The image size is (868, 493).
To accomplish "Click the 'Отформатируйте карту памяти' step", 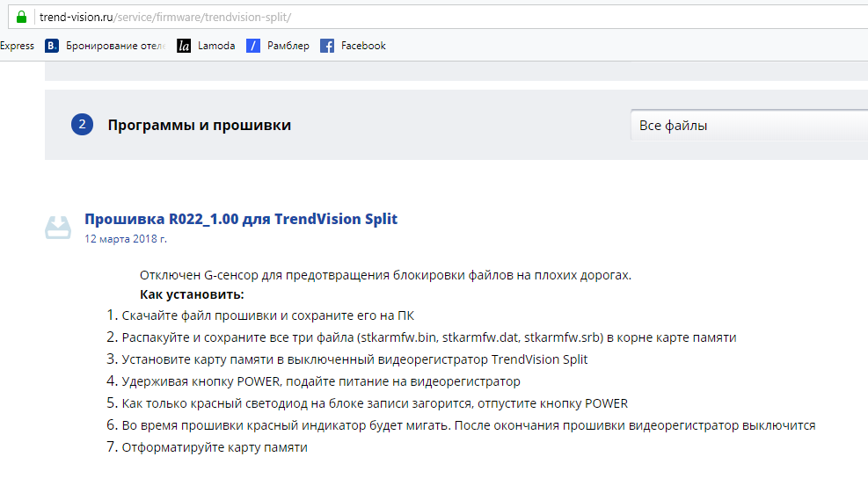I will [x=215, y=447].
